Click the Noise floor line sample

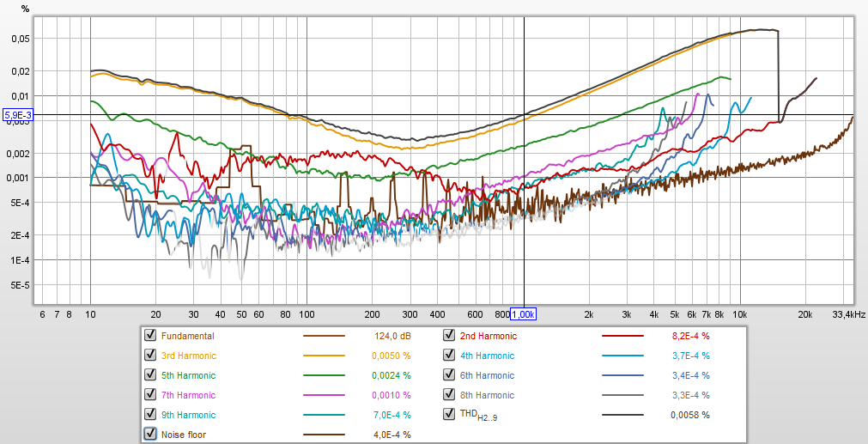point(324,435)
